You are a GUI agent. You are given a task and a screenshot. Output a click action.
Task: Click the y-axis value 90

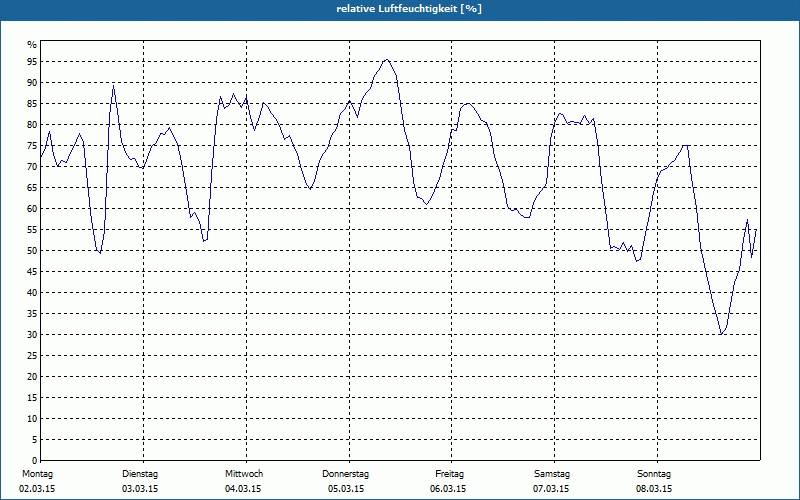[x=32, y=83]
